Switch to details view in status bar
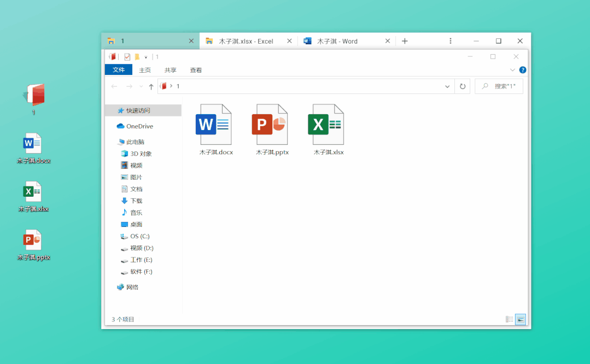Viewport: 590px width, 364px height. click(510, 319)
